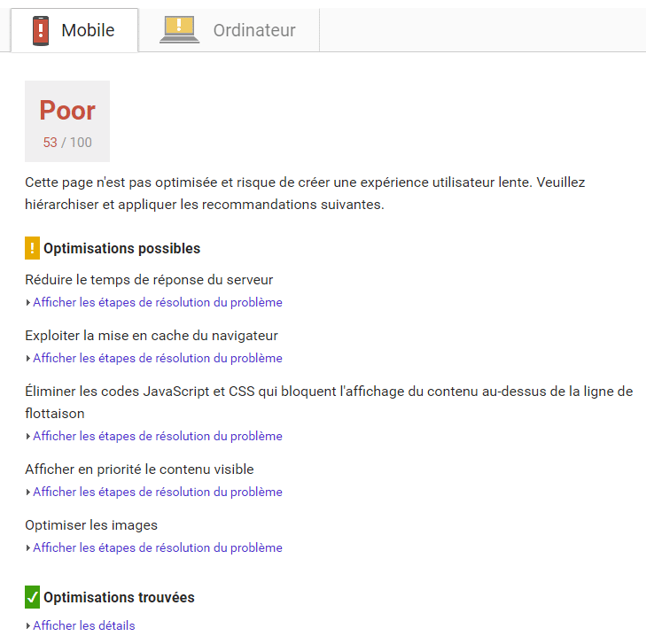Click the Afficher en priorité le contenu visible title
This screenshot has height=644, width=646.
(139, 469)
